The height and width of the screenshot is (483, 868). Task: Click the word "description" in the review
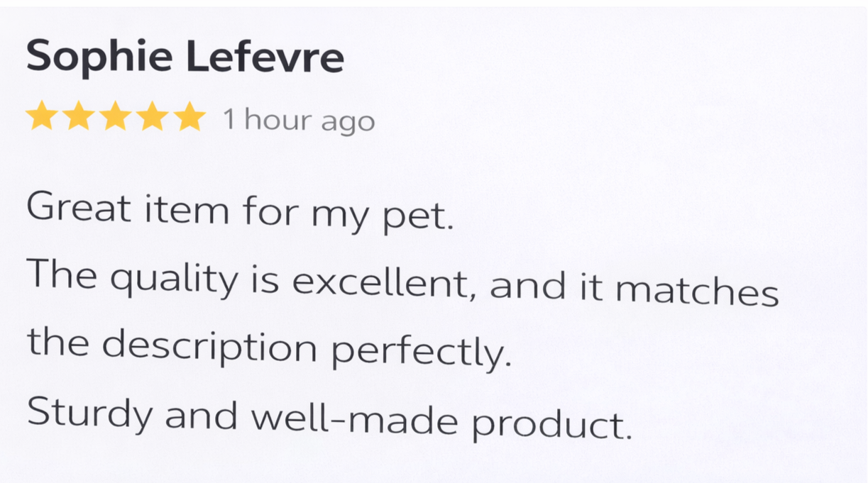click(209, 348)
